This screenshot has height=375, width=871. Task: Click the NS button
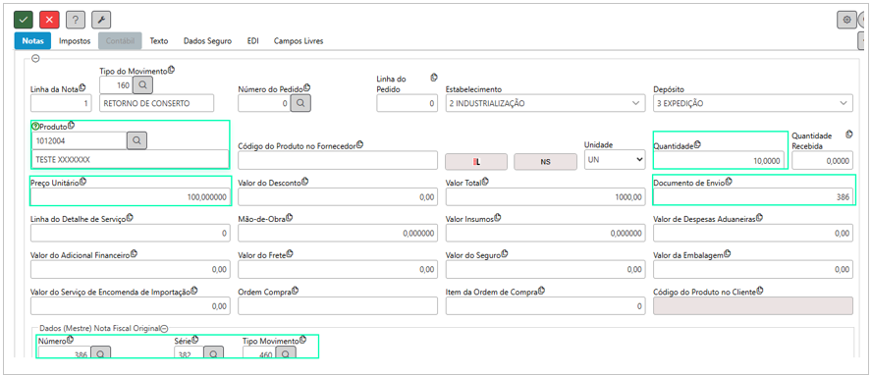pos(545,162)
